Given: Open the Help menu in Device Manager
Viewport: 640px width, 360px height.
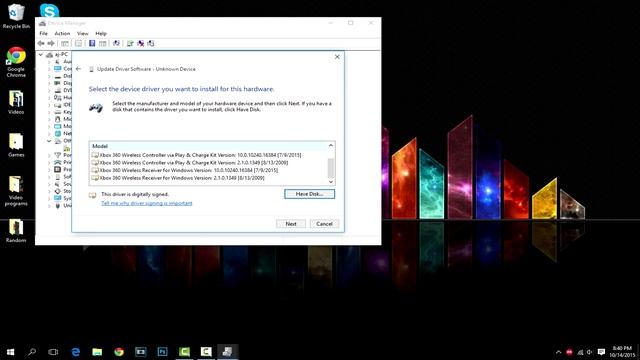Looking at the screenshot, I should click(x=101, y=33).
